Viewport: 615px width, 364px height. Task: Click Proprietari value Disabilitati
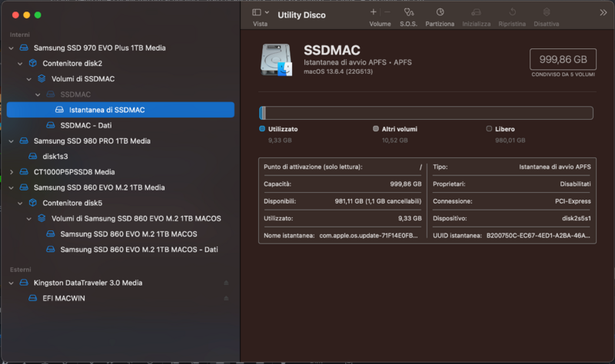pos(575,184)
